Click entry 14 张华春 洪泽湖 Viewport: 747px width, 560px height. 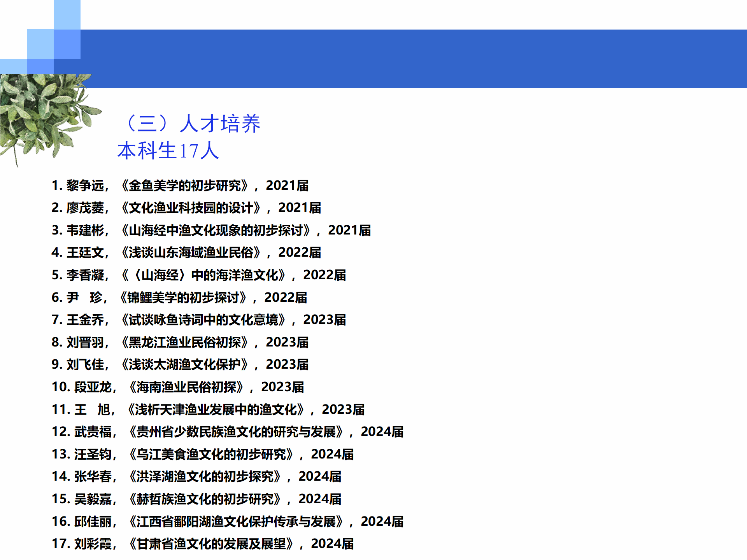(196, 476)
